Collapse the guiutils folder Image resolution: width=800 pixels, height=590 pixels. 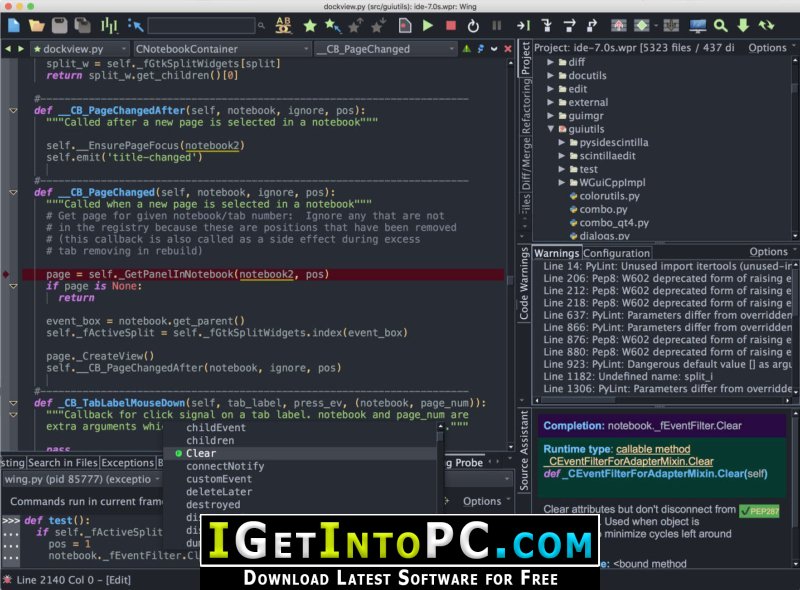[x=550, y=129]
